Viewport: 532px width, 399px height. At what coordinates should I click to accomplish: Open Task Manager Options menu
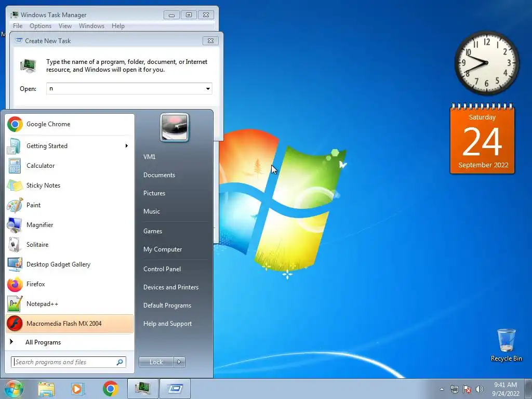[x=41, y=26]
